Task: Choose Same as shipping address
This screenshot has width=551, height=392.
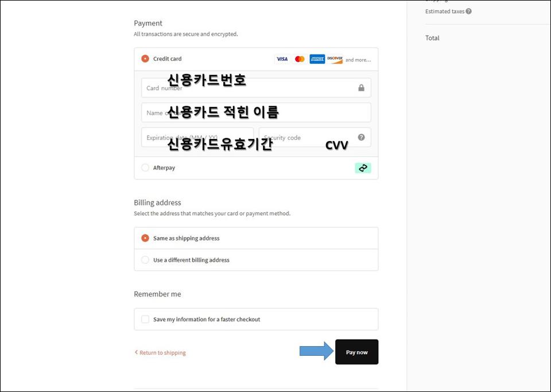Action: click(x=145, y=238)
